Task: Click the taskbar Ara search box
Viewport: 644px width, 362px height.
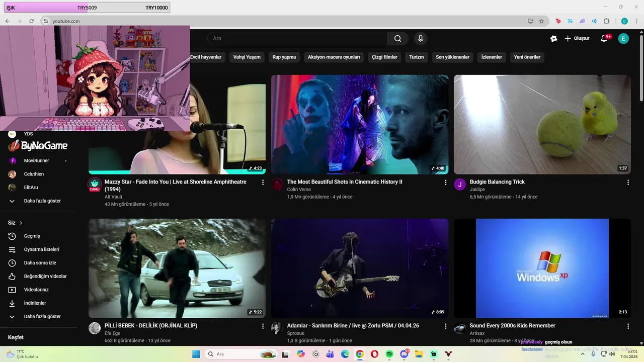Action: pyautogui.click(x=242, y=354)
